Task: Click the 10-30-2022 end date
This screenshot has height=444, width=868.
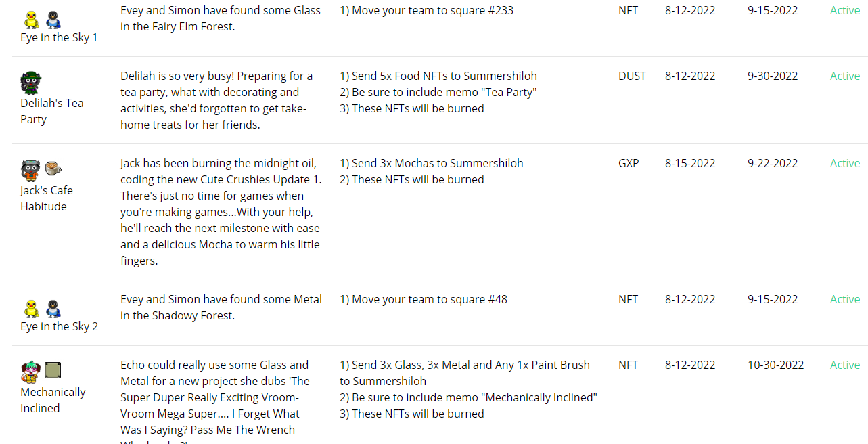Action: pyautogui.click(x=776, y=365)
